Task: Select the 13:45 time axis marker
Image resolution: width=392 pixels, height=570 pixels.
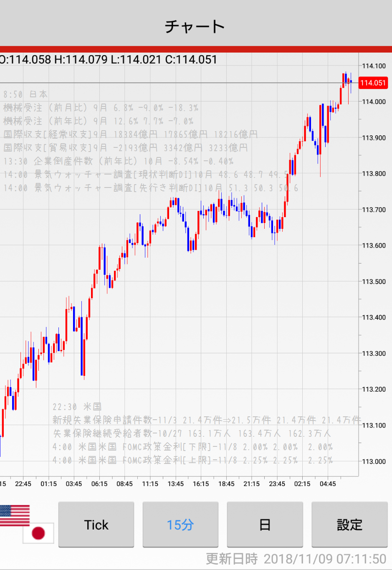Action: pos(175,484)
